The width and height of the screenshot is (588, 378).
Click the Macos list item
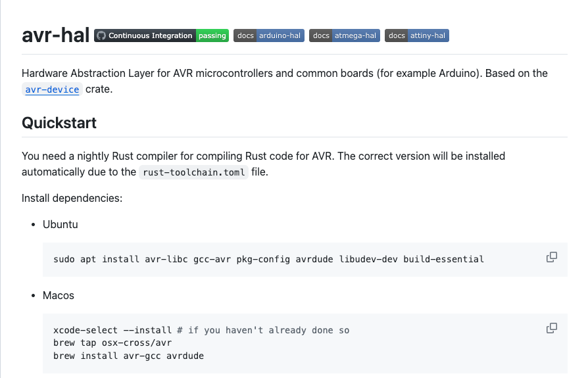[x=59, y=296]
